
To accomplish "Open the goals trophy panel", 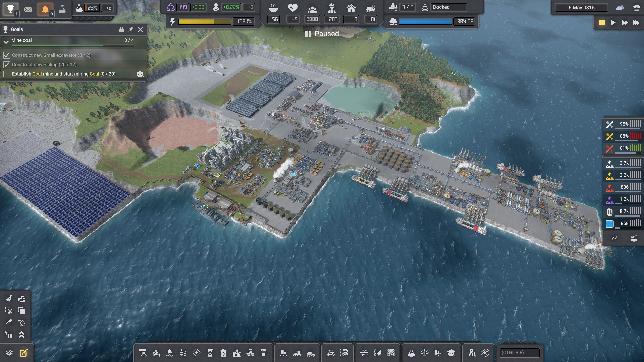I will 11,9.
